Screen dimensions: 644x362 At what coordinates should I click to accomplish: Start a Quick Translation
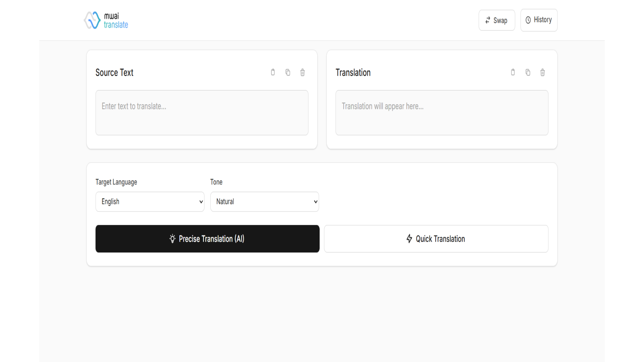tap(436, 239)
